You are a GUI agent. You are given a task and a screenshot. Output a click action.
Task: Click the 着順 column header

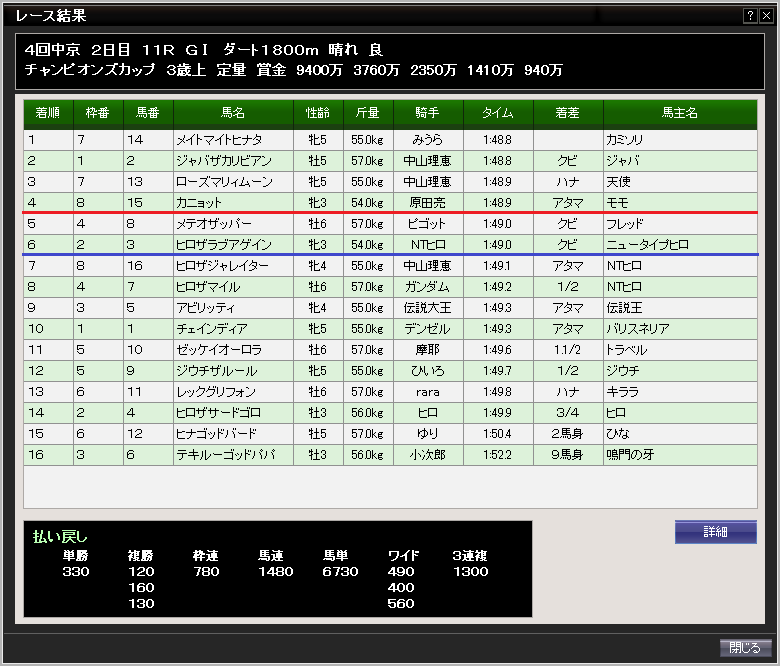click(48, 114)
